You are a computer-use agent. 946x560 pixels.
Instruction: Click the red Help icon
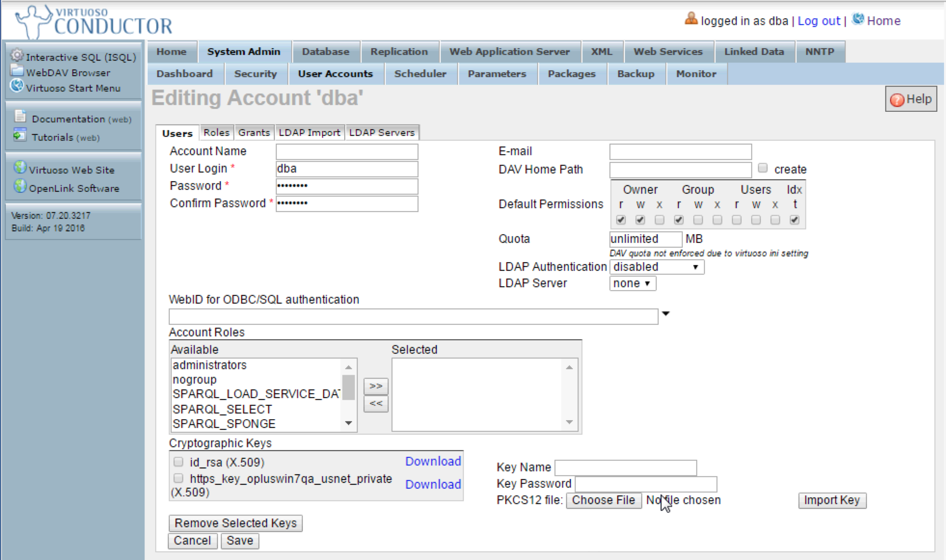tap(897, 100)
